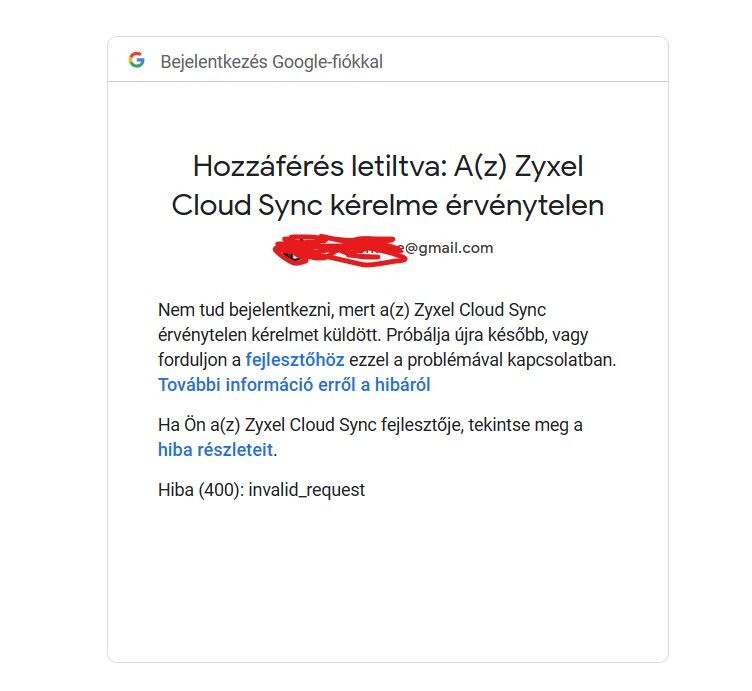Click the word Bejelentkezés in the header
The image size is (752, 691).
(214, 62)
